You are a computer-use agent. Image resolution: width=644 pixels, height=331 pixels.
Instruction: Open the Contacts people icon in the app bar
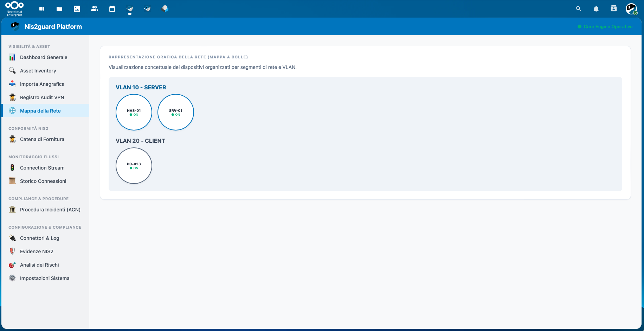coord(95,9)
